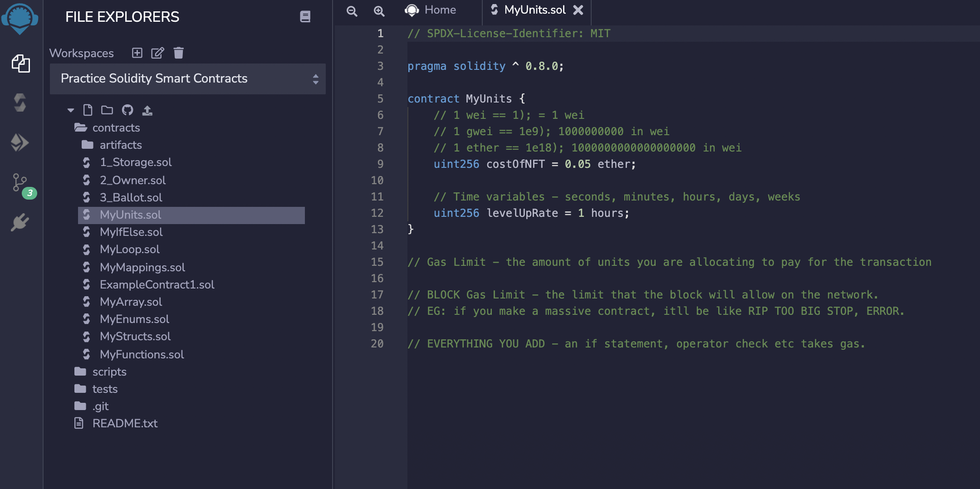Image resolution: width=980 pixels, height=489 pixels.
Task: Open the Deploy and Run transactions panel
Action: (20, 142)
